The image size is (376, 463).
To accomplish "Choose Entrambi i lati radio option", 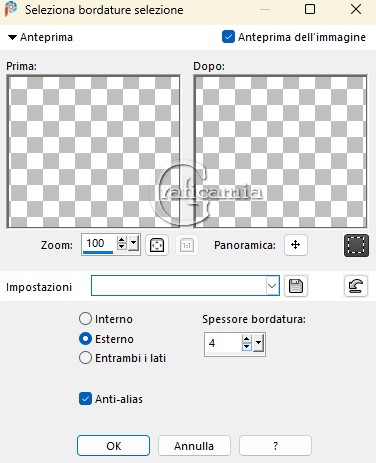I will (x=85, y=358).
